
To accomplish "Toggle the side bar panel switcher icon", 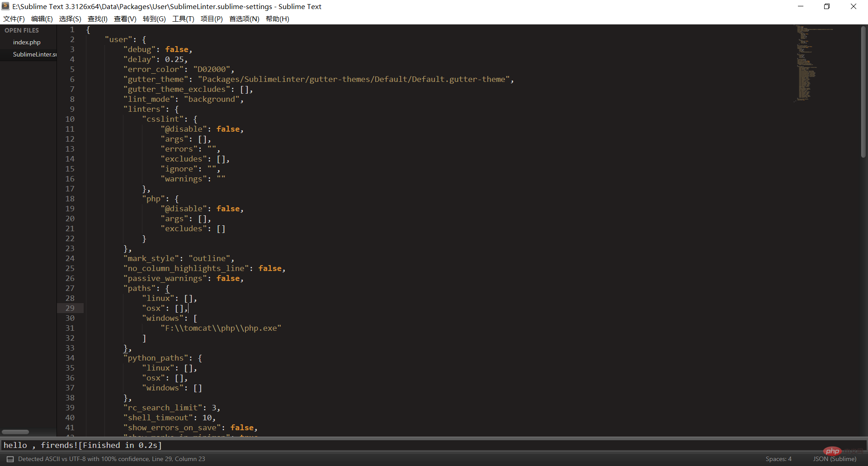I will (10, 459).
